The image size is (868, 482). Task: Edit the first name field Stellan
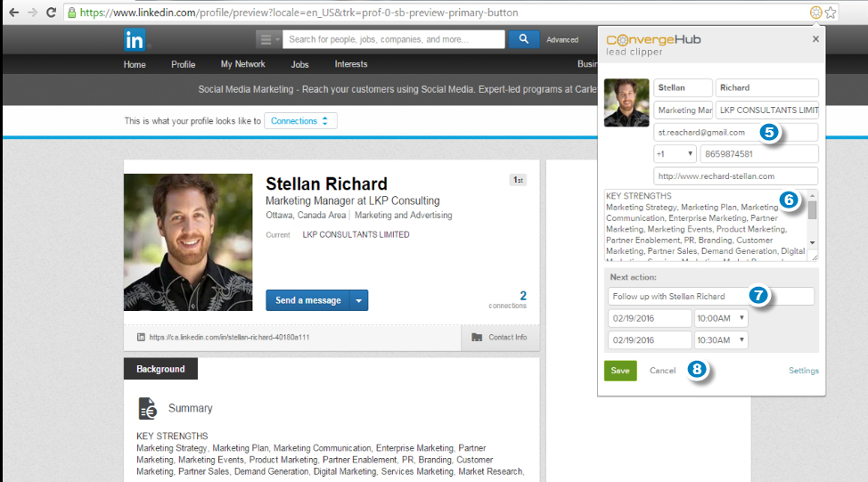tap(684, 88)
